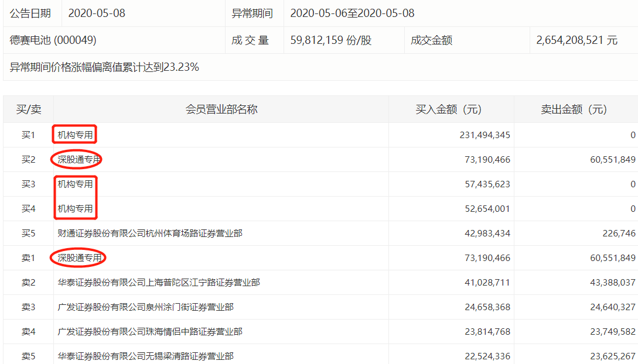The width and height of the screenshot is (638, 364).
Task: Open 财通证券杭州体育场路证券营业部 entry
Action: [x=149, y=233]
